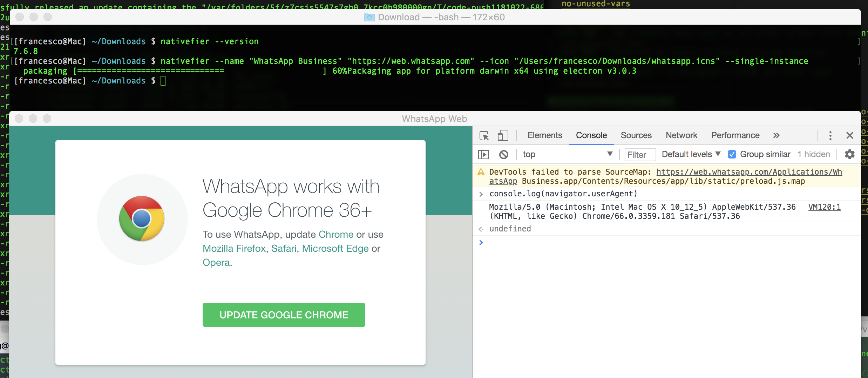Clear the console with the ban icon
This screenshot has width=868, height=378.
504,154
